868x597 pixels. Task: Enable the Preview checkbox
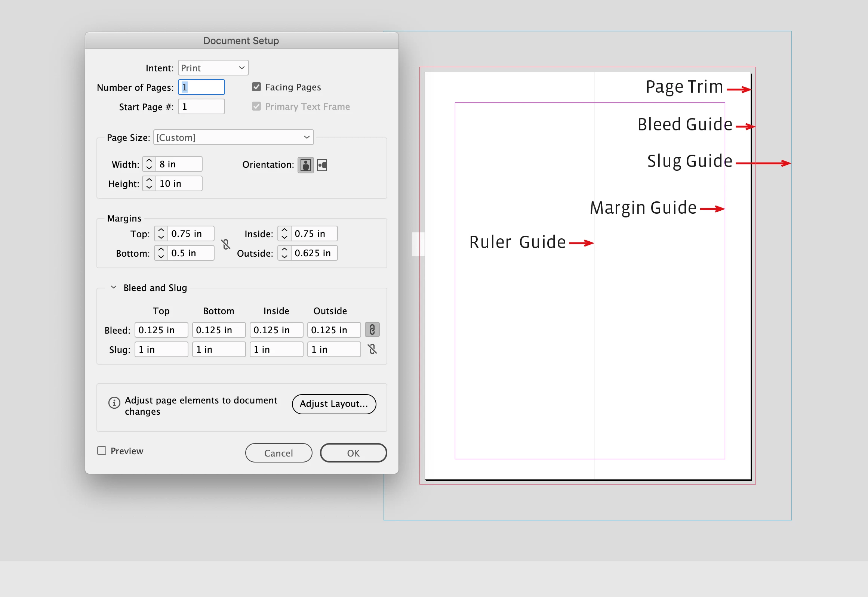click(102, 451)
